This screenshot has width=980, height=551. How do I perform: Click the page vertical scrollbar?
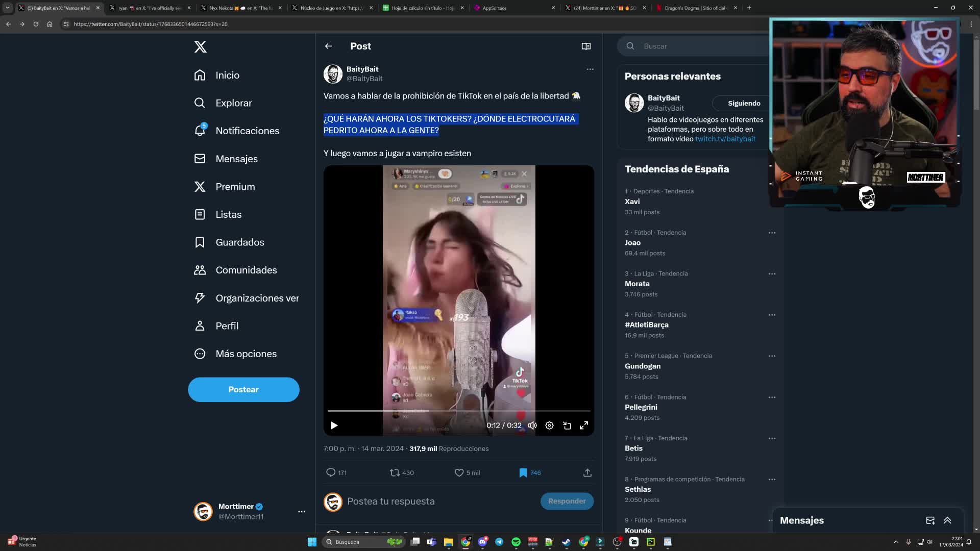(976, 74)
